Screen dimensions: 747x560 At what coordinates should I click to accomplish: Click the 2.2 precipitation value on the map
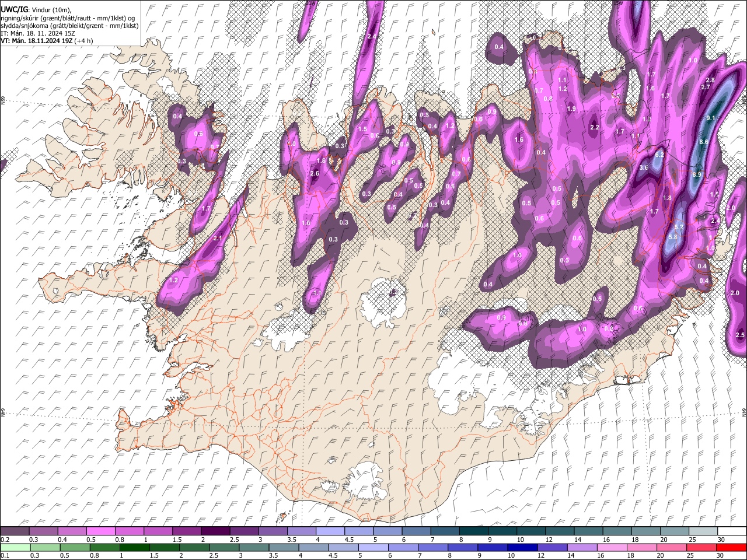(x=595, y=127)
